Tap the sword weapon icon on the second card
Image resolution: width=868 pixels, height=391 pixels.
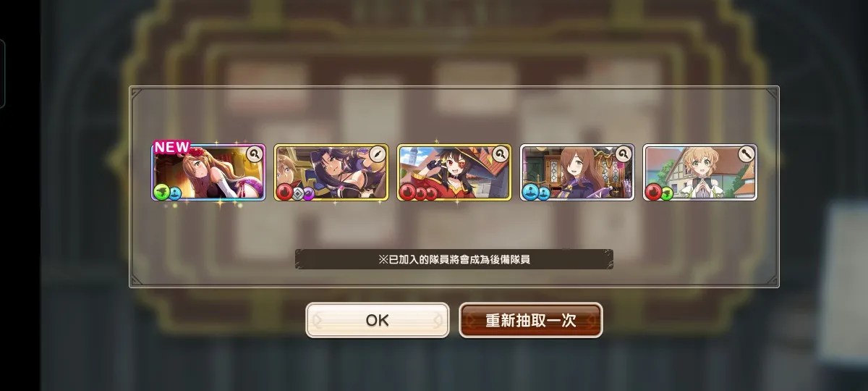(x=378, y=154)
